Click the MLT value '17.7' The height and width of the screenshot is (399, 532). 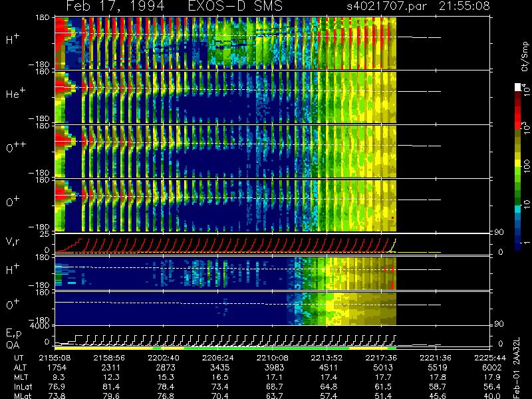pos(383,377)
